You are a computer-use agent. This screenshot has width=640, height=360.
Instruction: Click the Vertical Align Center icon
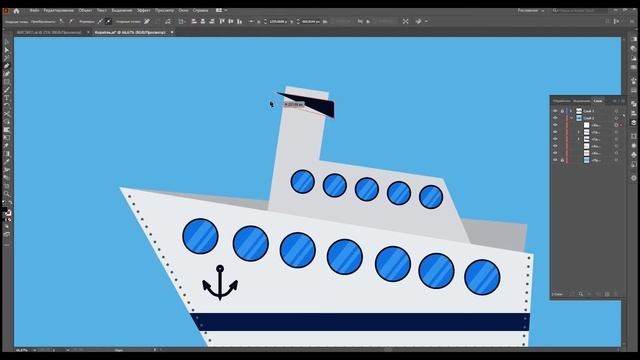coord(231,21)
